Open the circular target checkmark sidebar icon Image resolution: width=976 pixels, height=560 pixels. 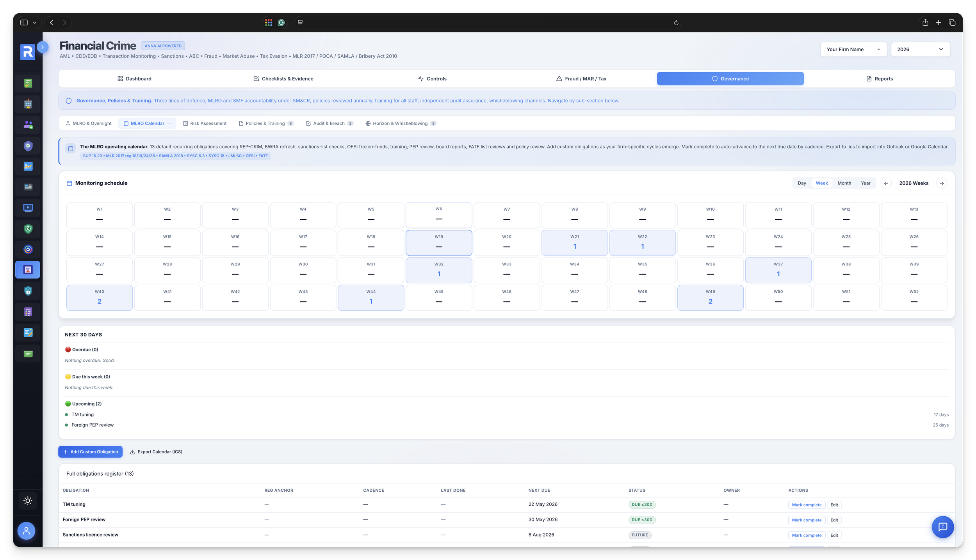pos(28,249)
